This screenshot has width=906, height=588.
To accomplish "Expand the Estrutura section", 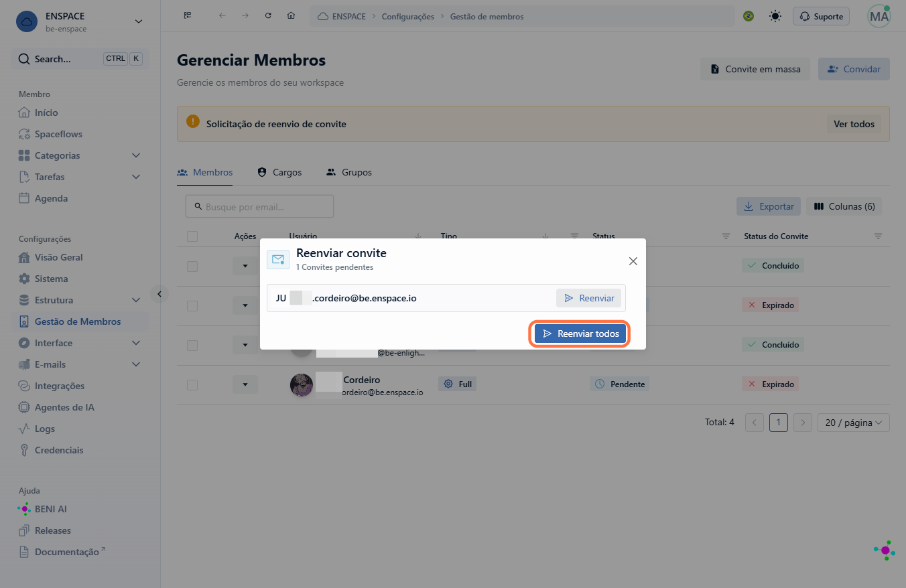I will click(80, 300).
